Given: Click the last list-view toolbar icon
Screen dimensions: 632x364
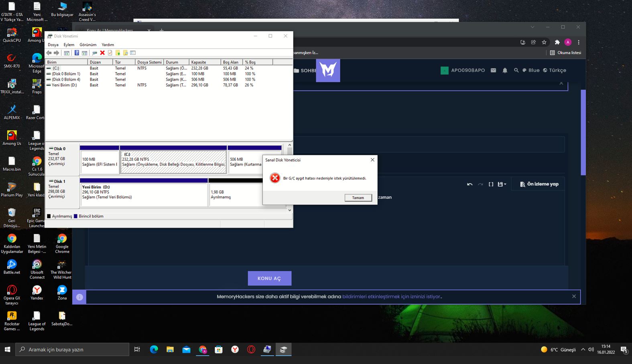Looking at the screenshot, I should coord(133,53).
